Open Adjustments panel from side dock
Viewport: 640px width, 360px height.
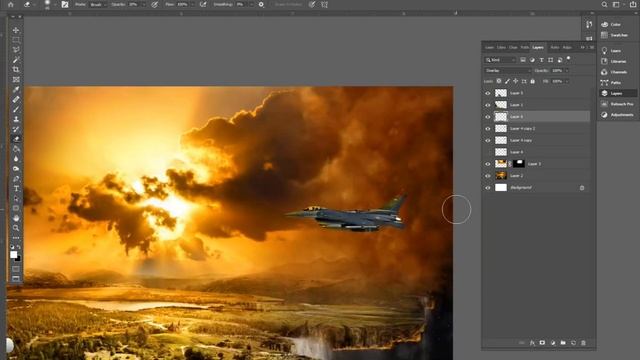618,115
